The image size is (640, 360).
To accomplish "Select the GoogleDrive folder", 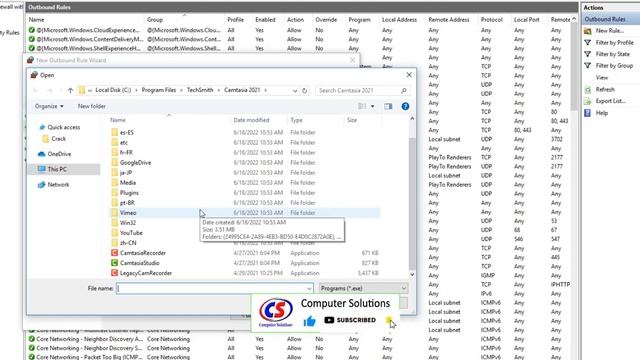I will (x=135, y=162).
